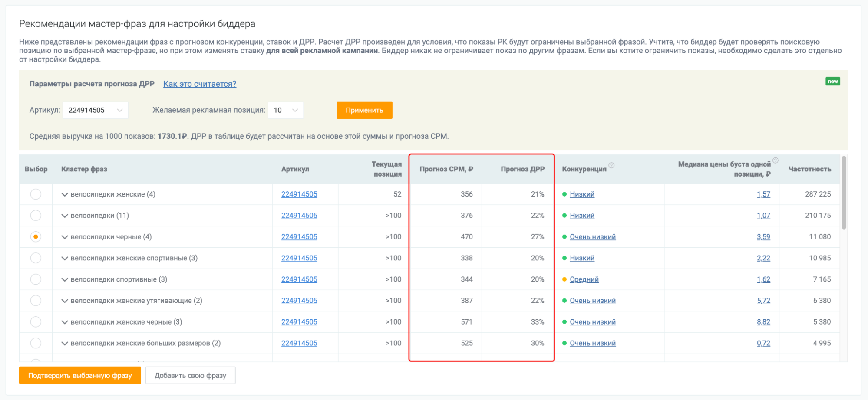Expand cluster велосипедки женские больших размеров (2)
This screenshot has width=868, height=400.
(65, 344)
